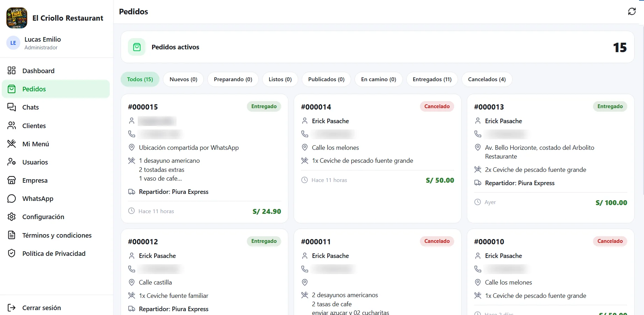
Task: Click the refresh icon in the Pedidos header
Action: [632, 12]
